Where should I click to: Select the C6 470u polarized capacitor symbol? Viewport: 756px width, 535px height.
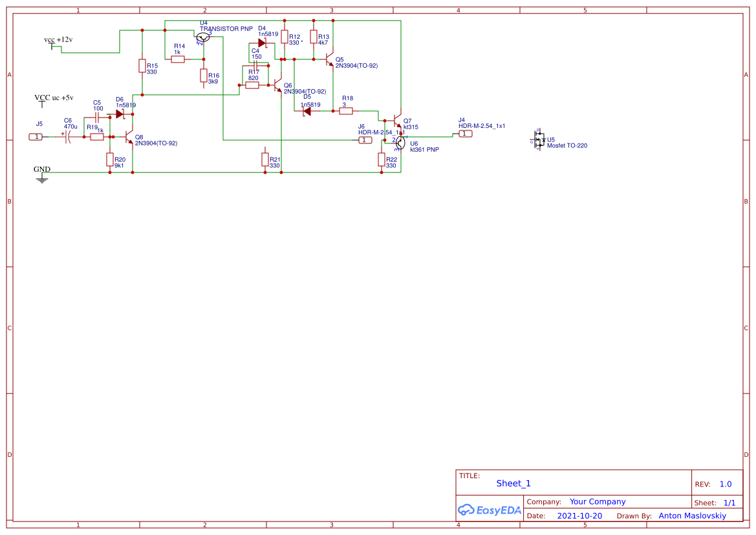[67, 136]
